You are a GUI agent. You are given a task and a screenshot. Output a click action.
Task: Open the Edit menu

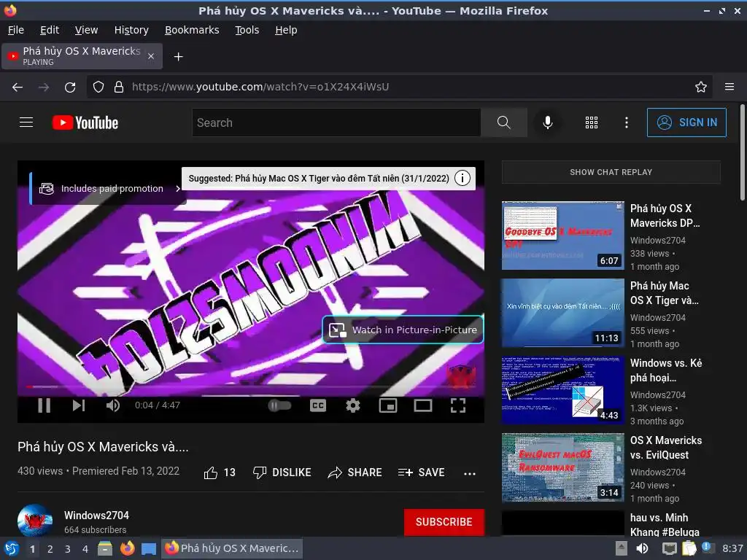(x=50, y=30)
